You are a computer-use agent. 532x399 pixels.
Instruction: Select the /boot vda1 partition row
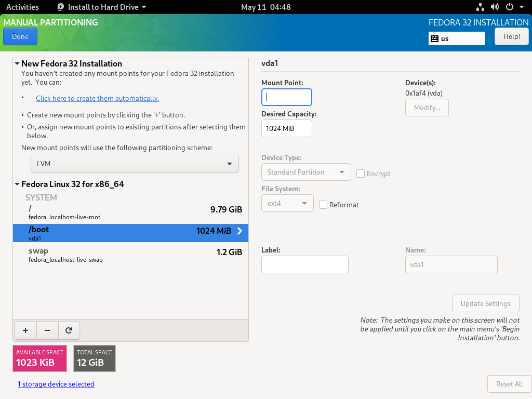coord(130,233)
